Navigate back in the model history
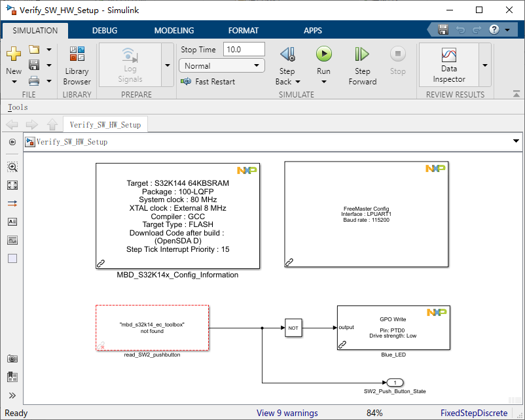The width and height of the screenshot is (525, 420). pos(12,125)
